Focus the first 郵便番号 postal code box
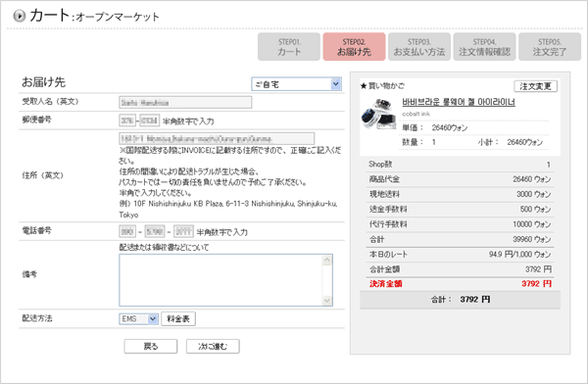Screen dimensions: 588x384 coord(127,120)
